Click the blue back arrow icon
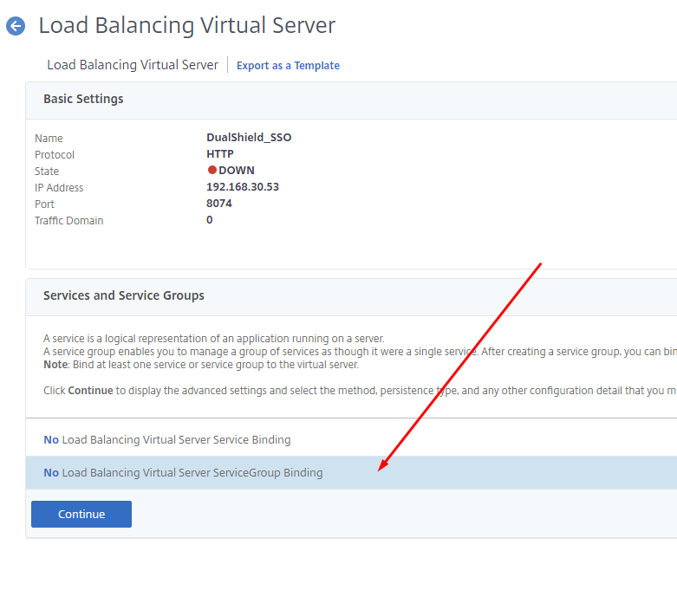 (x=16, y=26)
